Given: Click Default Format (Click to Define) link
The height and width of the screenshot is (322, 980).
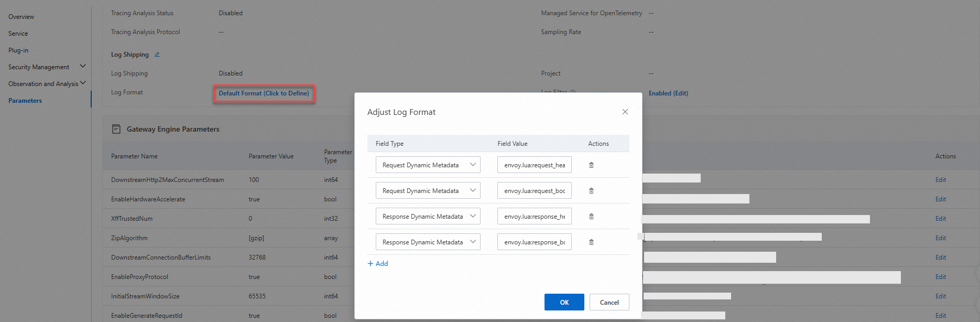Looking at the screenshot, I should [264, 93].
